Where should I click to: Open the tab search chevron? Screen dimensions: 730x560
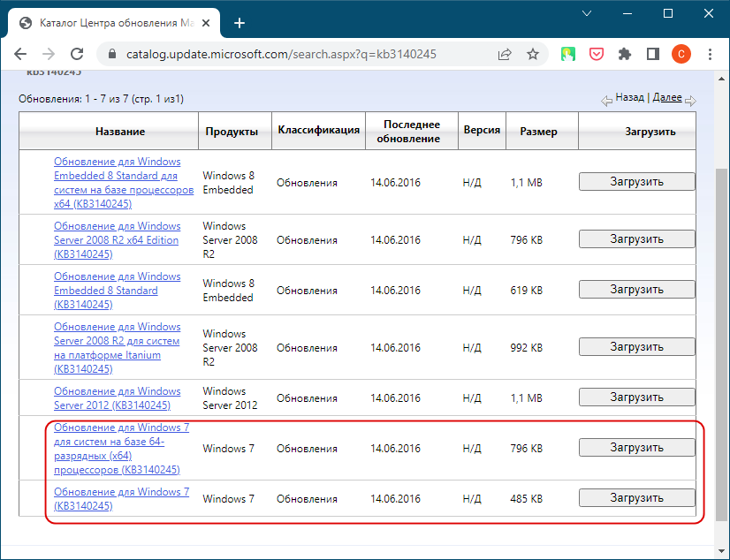coord(587,13)
